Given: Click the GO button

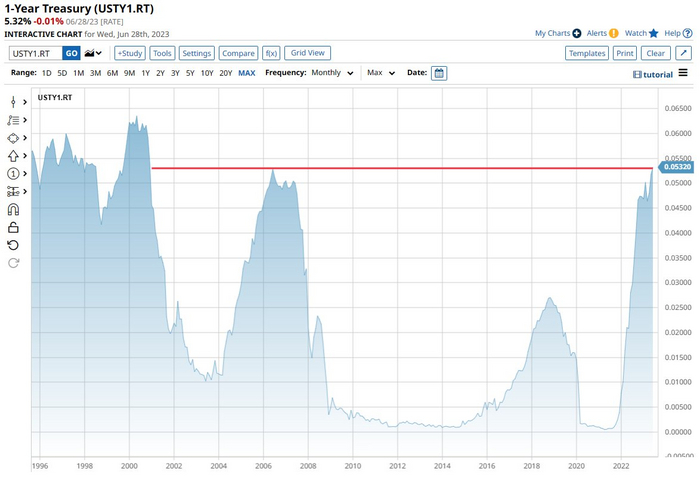Looking at the screenshot, I should coord(71,53).
